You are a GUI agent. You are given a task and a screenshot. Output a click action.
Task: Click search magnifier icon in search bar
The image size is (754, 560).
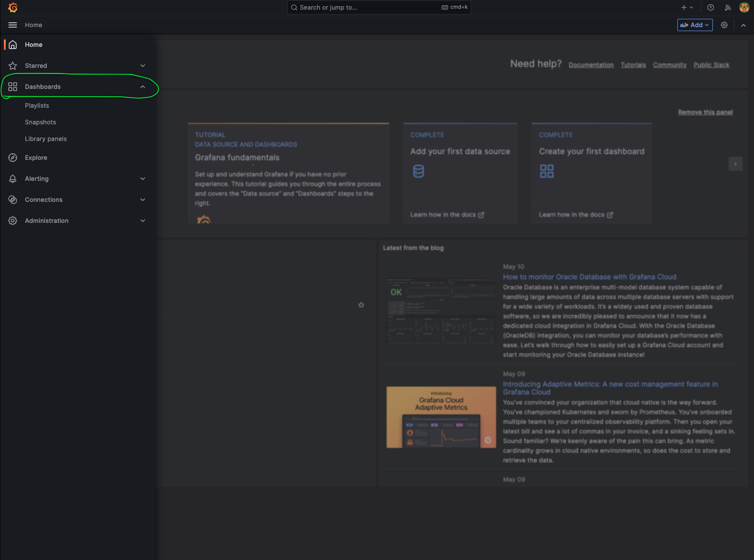[294, 7]
